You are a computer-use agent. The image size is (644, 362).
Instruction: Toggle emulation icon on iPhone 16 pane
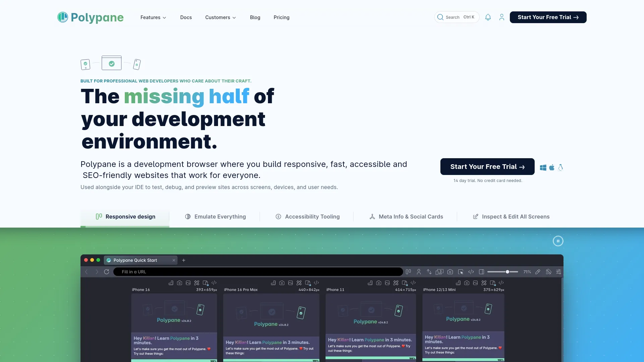tap(206, 283)
